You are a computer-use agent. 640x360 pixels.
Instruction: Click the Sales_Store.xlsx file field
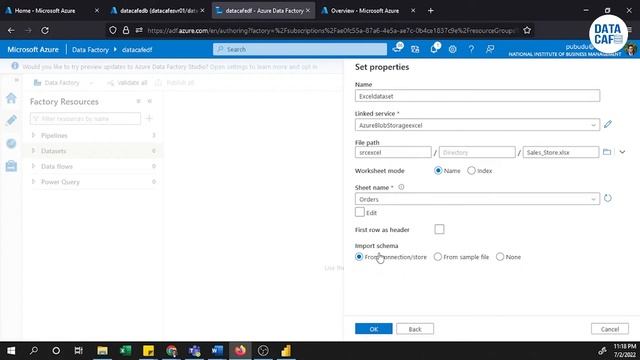(x=561, y=152)
